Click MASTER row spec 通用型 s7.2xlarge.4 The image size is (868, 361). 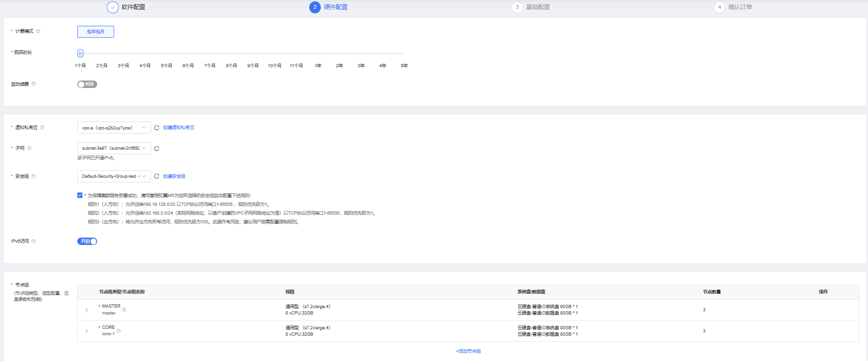(x=308, y=307)
